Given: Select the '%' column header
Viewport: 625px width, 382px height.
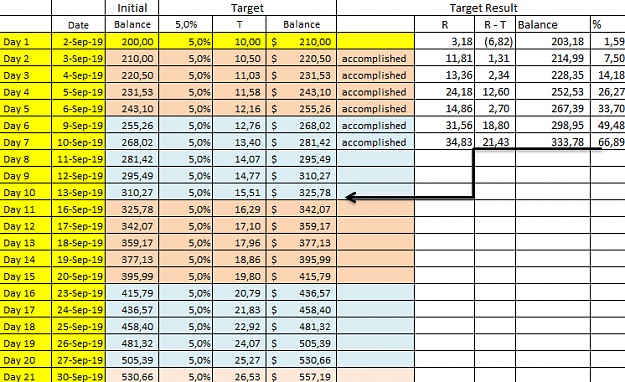Looking at the screenshot, I should coord(608,24).
